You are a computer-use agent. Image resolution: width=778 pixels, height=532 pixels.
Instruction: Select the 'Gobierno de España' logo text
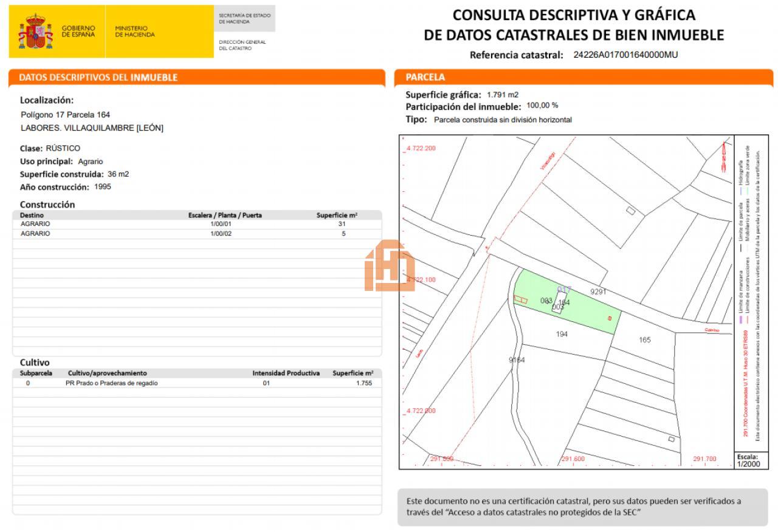coord(78,31)
